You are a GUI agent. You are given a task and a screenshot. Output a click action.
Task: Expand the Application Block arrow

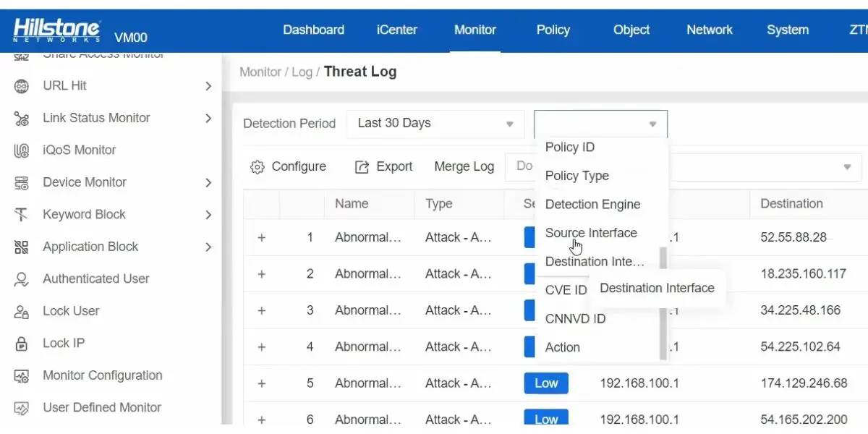click(208, 247)
